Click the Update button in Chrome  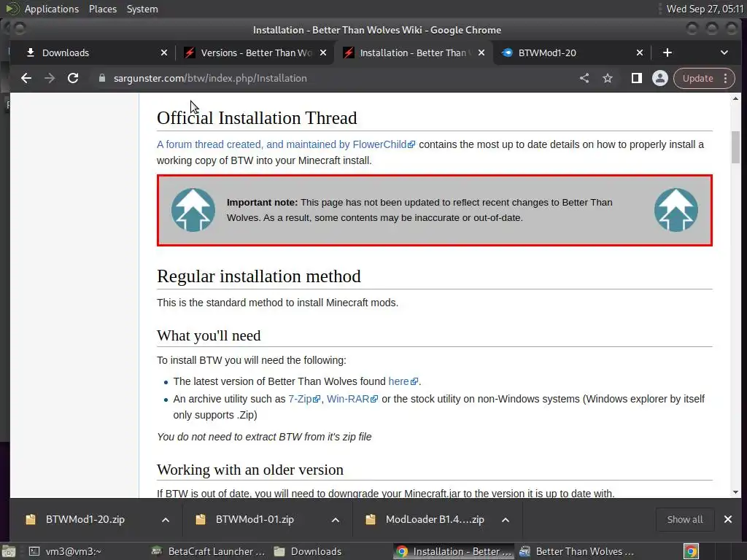pos(698,78)
